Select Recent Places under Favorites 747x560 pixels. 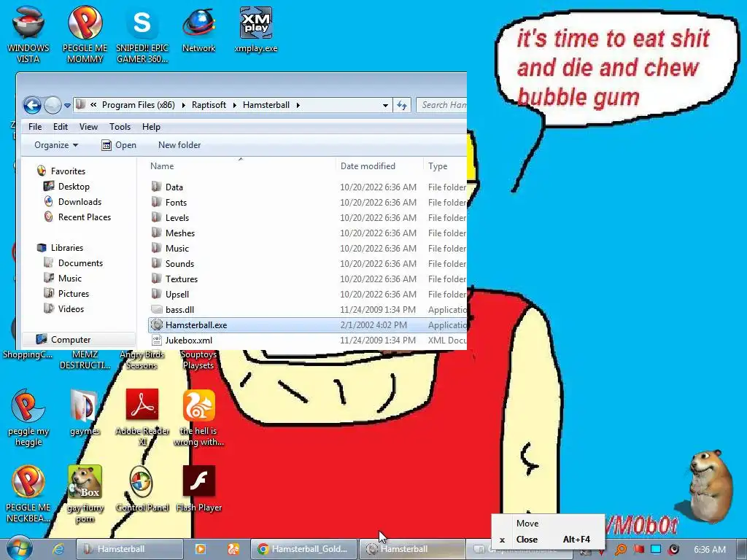pyautogui.click(x=85, y=217)
